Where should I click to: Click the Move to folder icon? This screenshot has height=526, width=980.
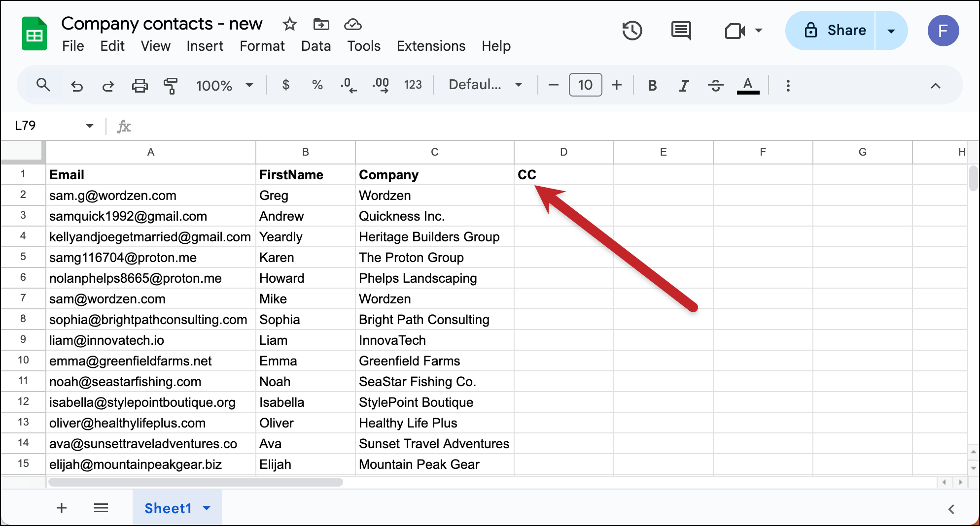click(321, 24)
